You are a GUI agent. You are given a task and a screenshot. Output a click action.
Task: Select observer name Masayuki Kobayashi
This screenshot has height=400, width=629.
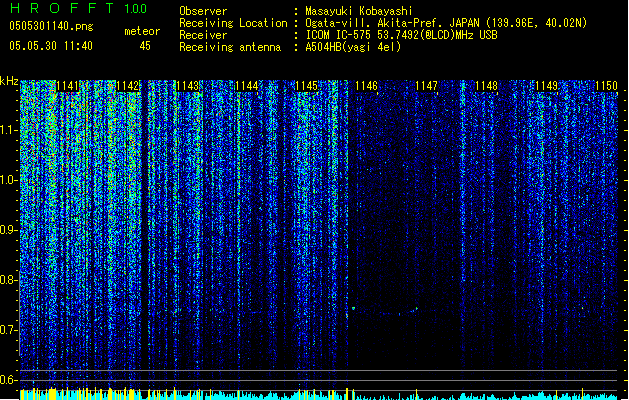359,11
